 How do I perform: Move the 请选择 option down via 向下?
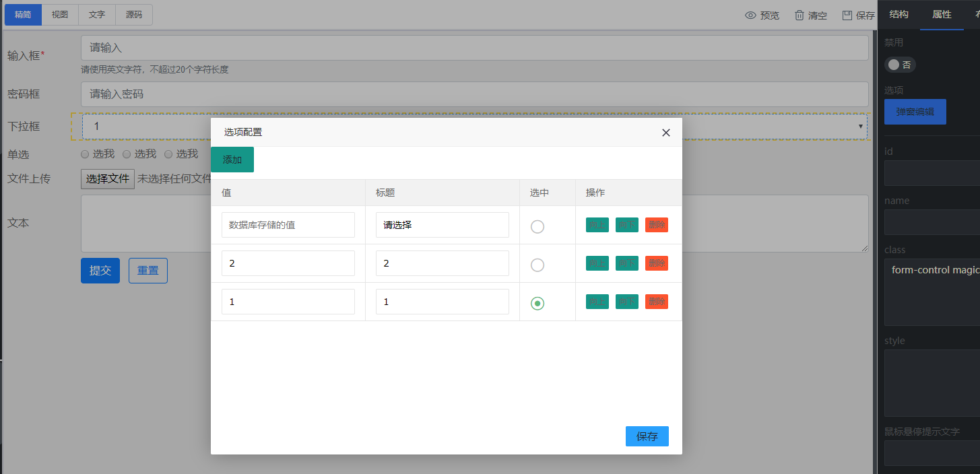pyautogui.click(x=626, y=224)
